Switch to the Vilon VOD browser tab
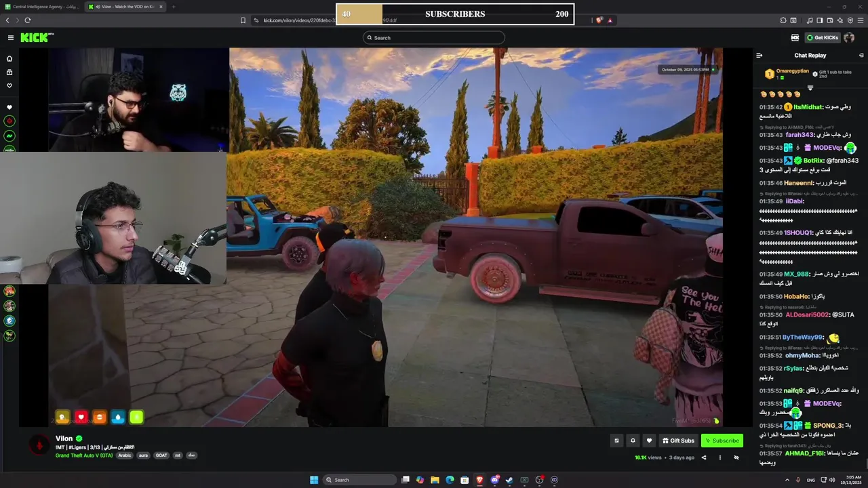This screenshot has height=488, width=868. [x=125, y=7]
